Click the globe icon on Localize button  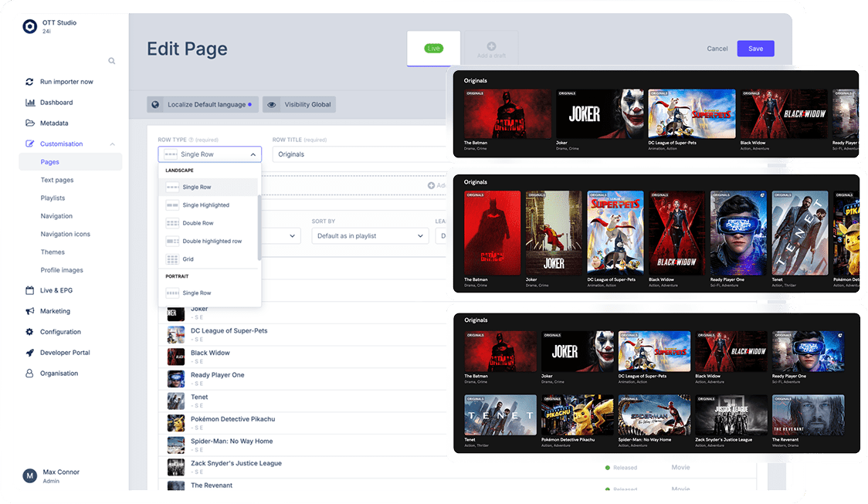coord(155,104)
